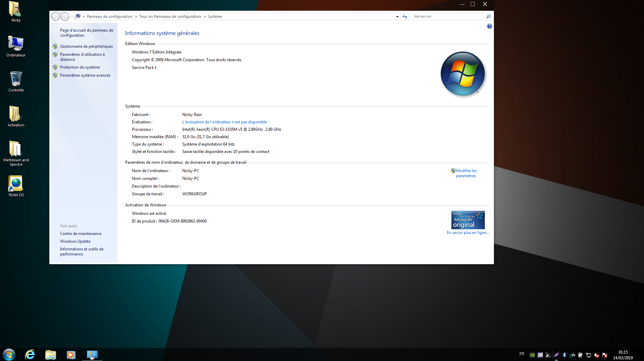The image size is (644, 361).
Task: Click the evaluation not available link
Action: (224, 122)
